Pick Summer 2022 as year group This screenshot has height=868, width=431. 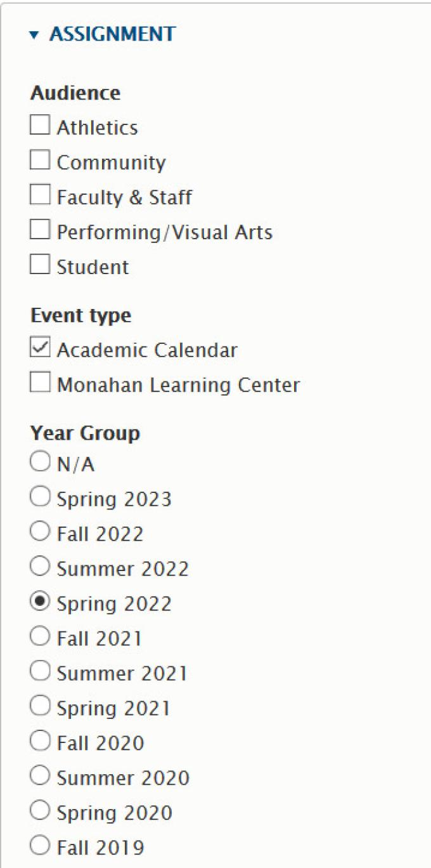coord(39,568)
